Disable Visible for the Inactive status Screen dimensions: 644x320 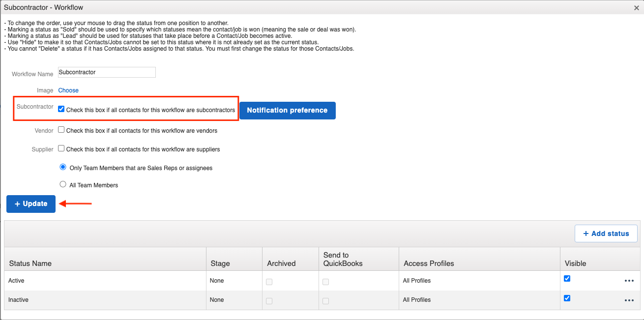click(567, 298)
